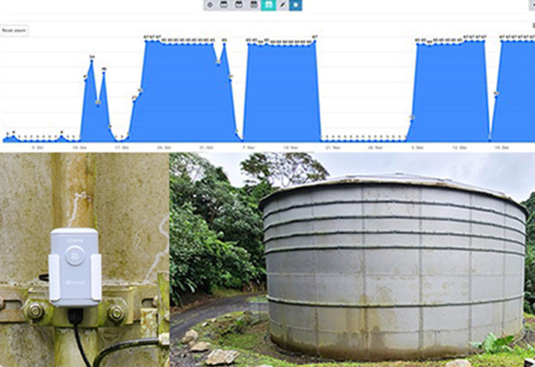
Task: Click the highlighted teal calendar button
Action: click(269, 5)
